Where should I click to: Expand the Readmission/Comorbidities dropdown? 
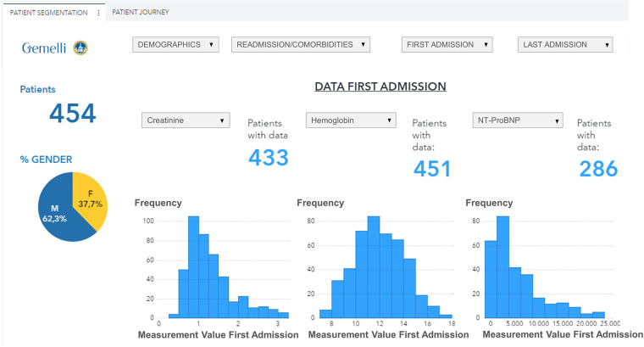point(301,45)
